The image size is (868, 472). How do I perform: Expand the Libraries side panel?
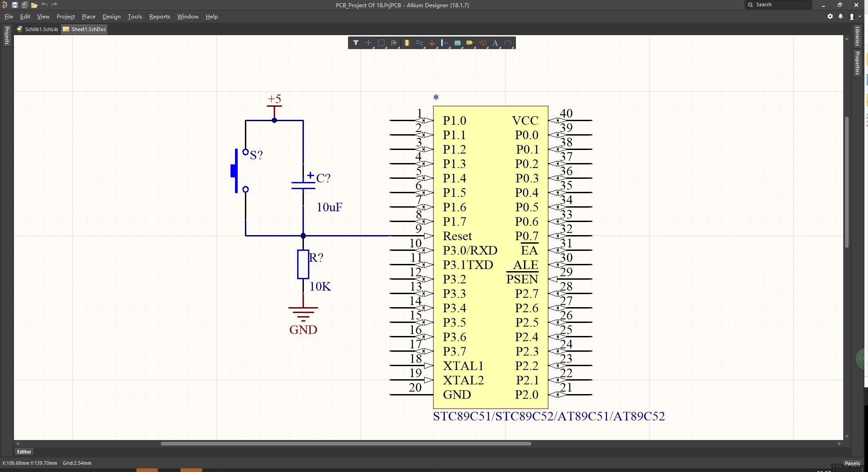coord(857,36)
